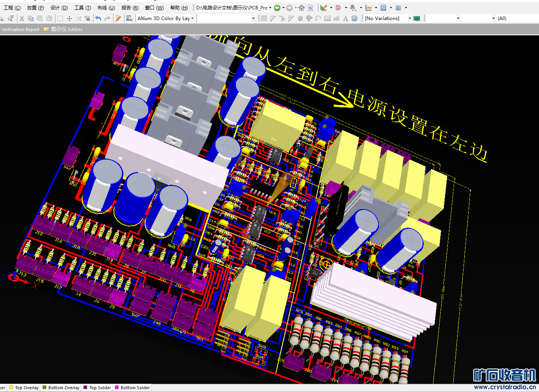The width and height of the screenshot is (539, 392).
Task: Click the yellow Top Overlay color swatch
Action: (11, 388)
